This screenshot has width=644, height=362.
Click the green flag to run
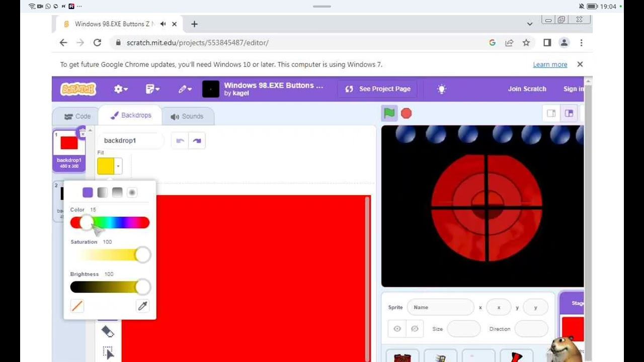pos(389,113)
